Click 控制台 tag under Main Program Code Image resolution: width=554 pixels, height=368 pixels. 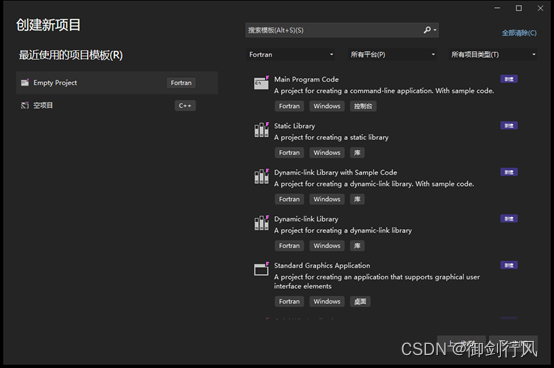tap(363, 106)
